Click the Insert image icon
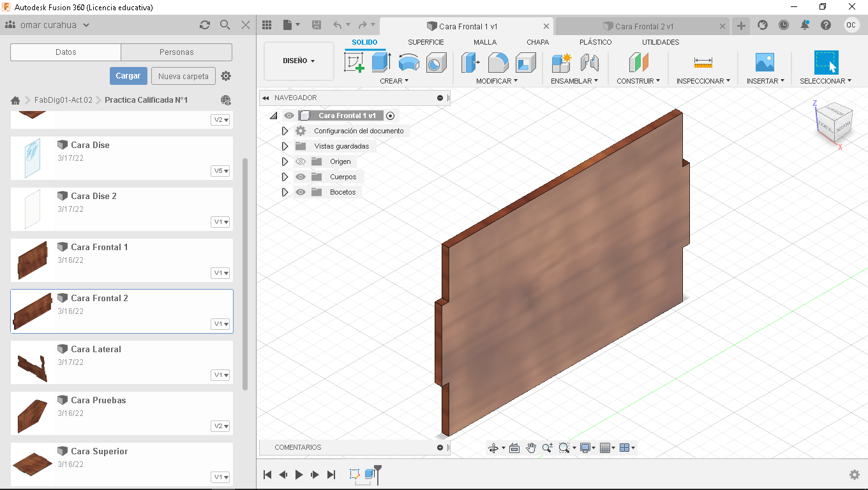Screen dimensions: 868x490 pyautogui.click(x=764, y=63)
